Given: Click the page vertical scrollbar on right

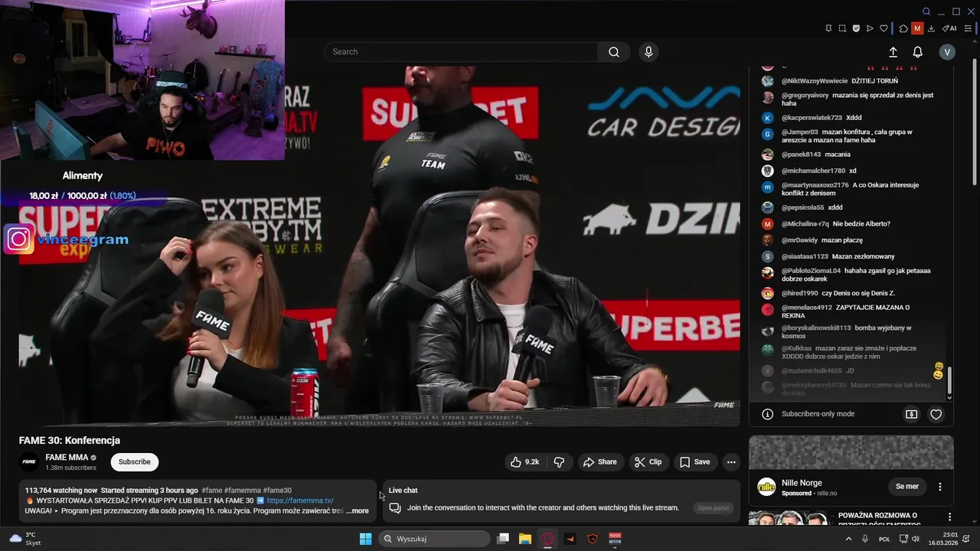Looking at the screenshot, I should 975,124.
